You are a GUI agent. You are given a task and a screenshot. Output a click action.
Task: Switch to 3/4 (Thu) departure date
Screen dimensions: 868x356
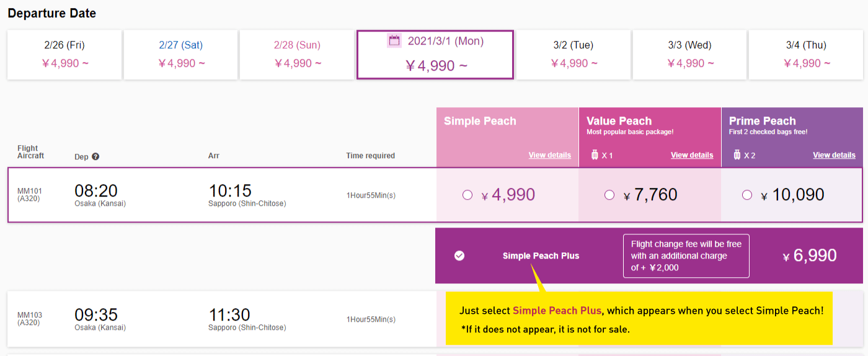[x=806, y=55]
